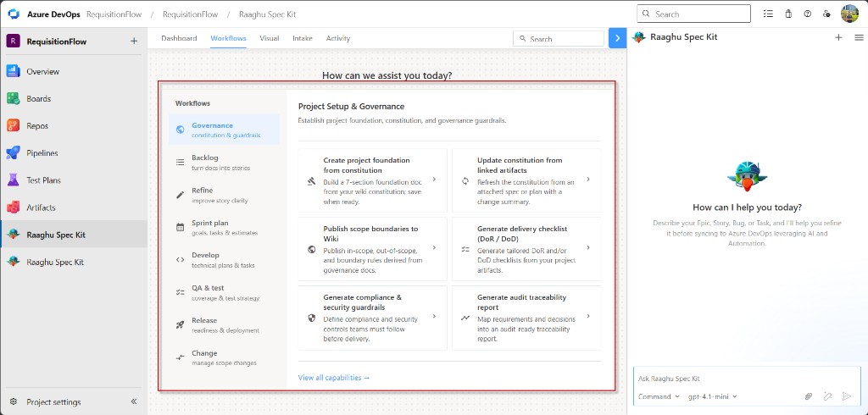
Task: Open the Pipelines rocket icon
Action: 14,152
